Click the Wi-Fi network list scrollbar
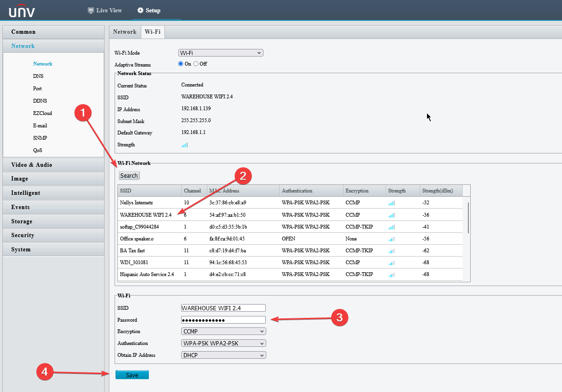The width and height of the screenshot is (562, 392). click(x=468, y=218)
